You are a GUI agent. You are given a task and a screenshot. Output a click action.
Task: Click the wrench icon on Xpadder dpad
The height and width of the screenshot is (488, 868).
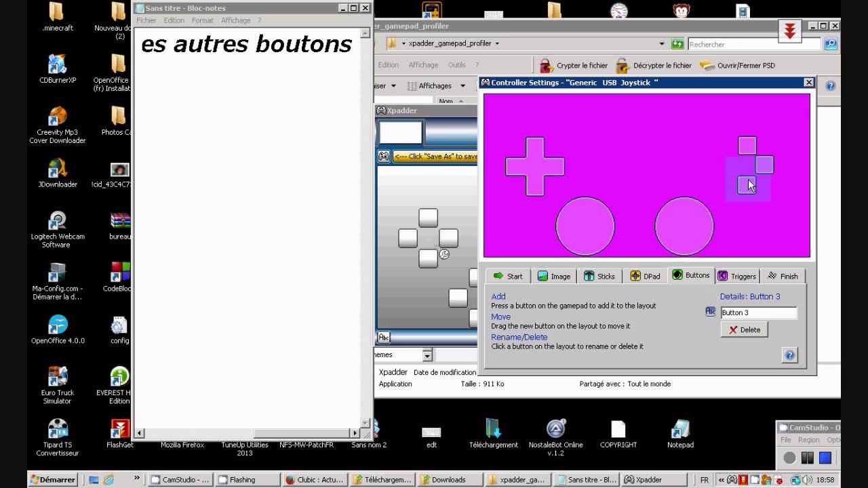[444, 254]
